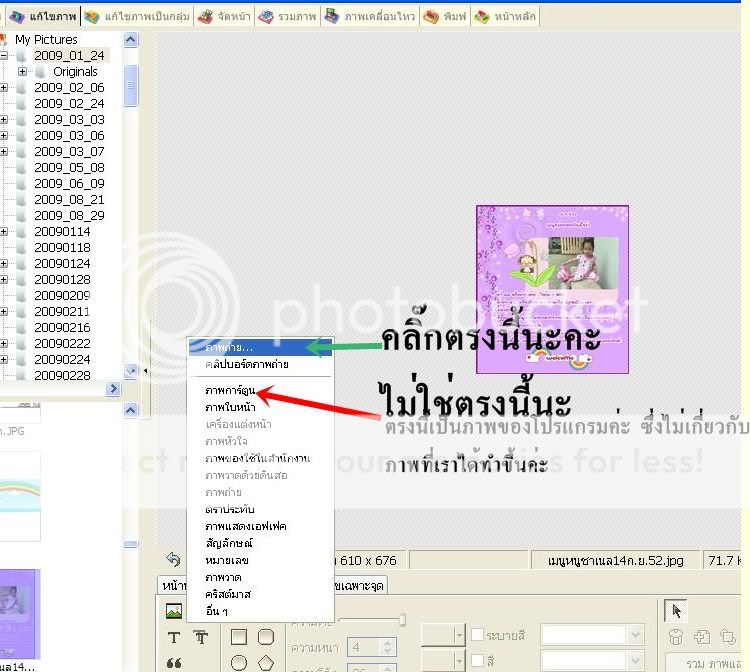Toggle the ระบายสี (fill) checkbox
Image resolution: width=750 pixels, height=672 pixels.
click(475, 635)
